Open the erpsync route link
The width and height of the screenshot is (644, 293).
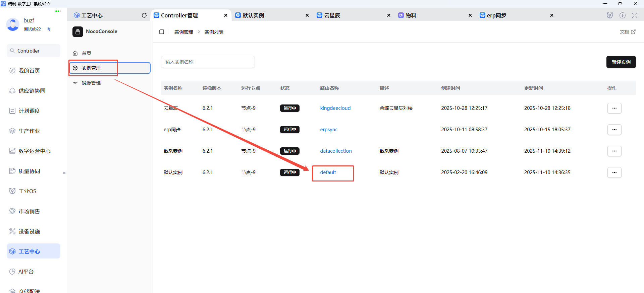(329, 130)
